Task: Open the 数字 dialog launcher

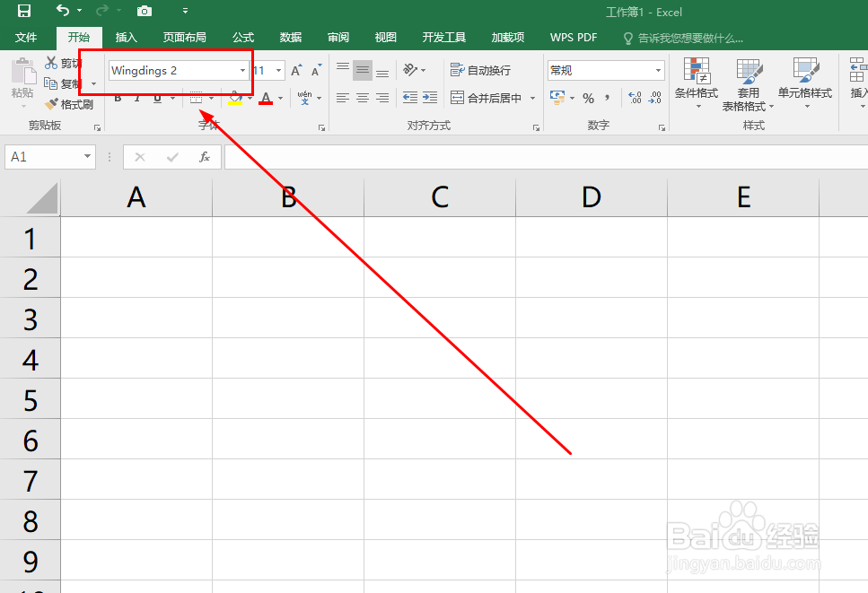Action: [662, 127]
